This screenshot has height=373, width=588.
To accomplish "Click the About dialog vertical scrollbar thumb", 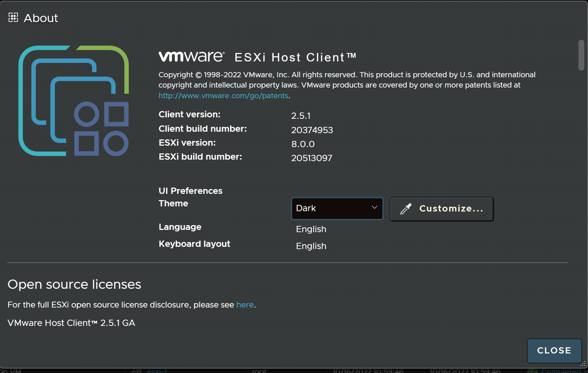I will (x=581, y=55).
